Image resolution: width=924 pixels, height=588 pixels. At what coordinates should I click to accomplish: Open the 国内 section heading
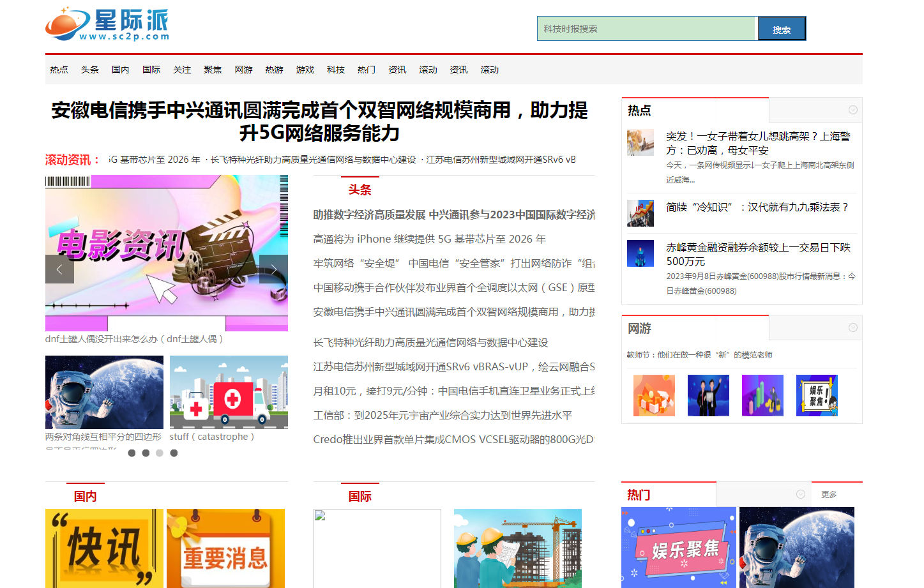(x=85, y=496)
